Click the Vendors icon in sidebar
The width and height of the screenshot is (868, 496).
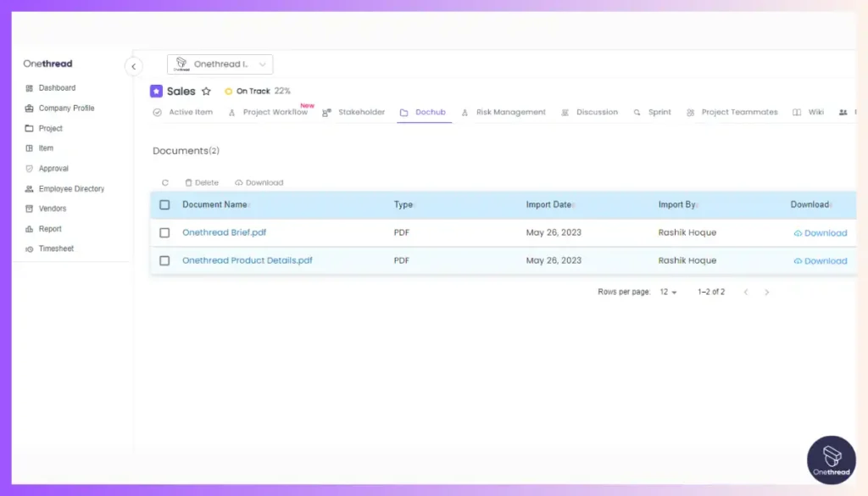[30, 209]
